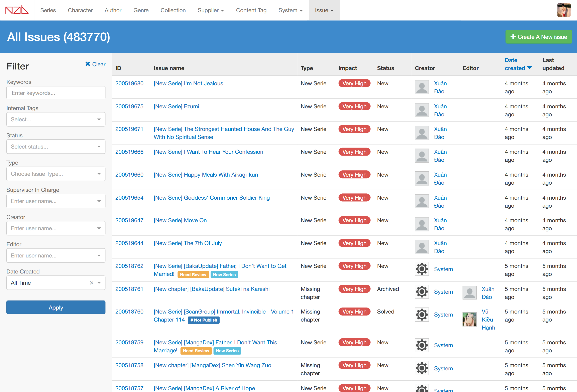This screenshot has width=577, height=392.
Task: Click the '# Not Publish' tag badge
Action: tap(203, 320)
